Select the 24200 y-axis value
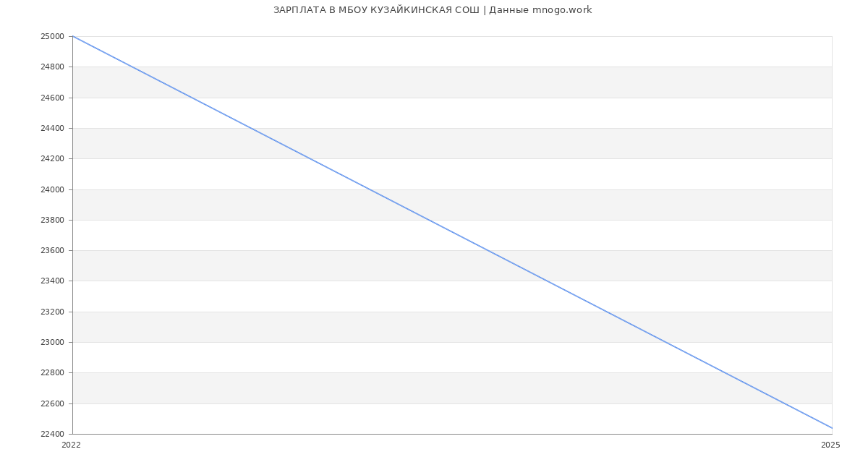The width and height of the screenshot is (868, 470). tap(52, 159)
